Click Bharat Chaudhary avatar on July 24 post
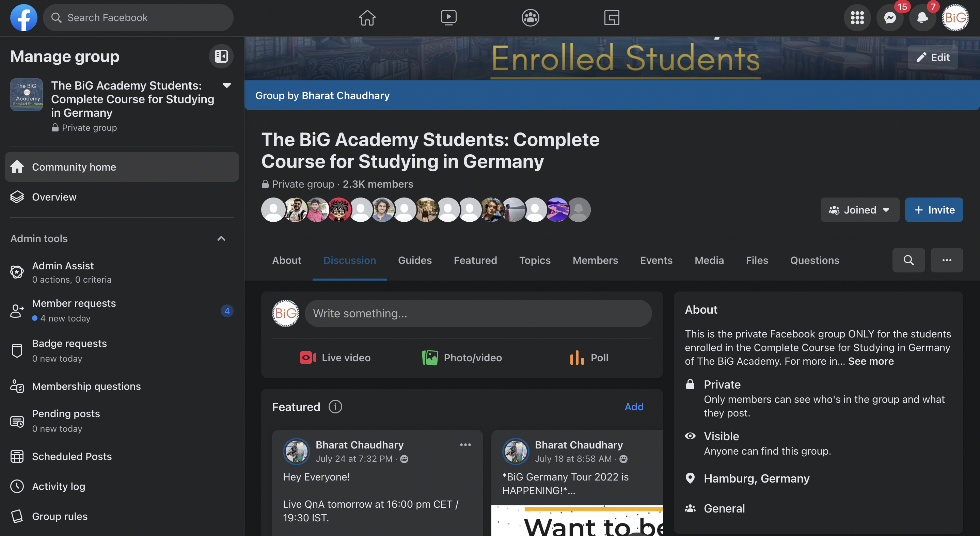980x536 pixels. coord(296,451)
